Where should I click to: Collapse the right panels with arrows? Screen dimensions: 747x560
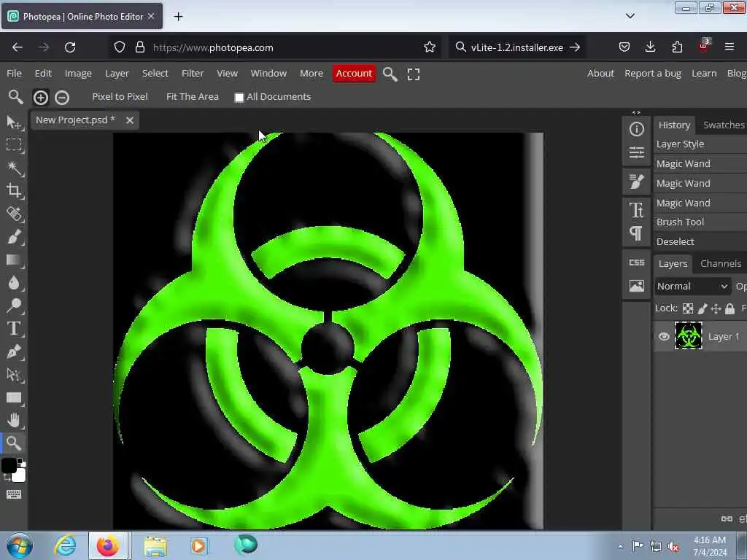coord(636,112)
